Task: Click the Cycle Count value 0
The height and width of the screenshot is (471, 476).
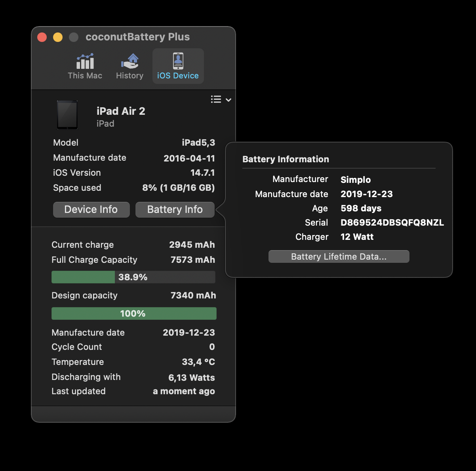Action: (x=212, y=347)
